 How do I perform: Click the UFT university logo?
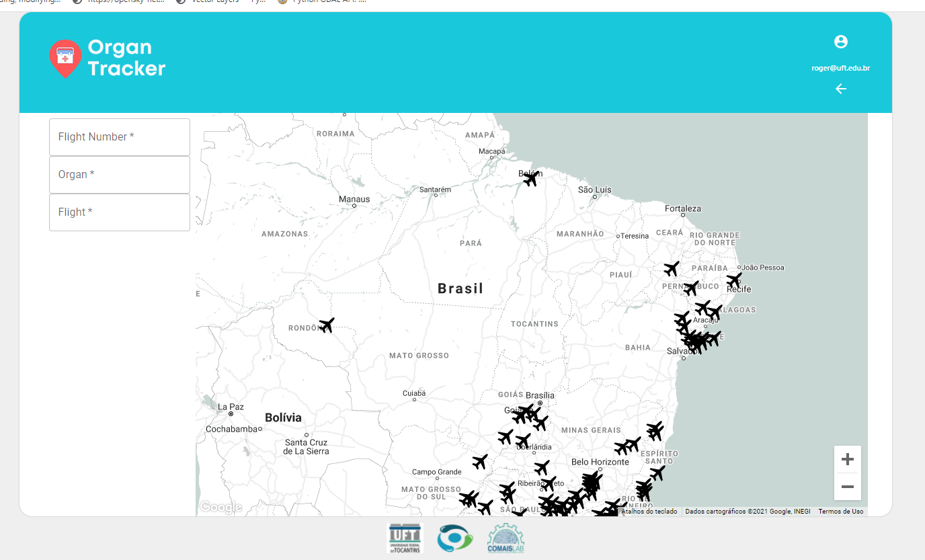[405, 538]
